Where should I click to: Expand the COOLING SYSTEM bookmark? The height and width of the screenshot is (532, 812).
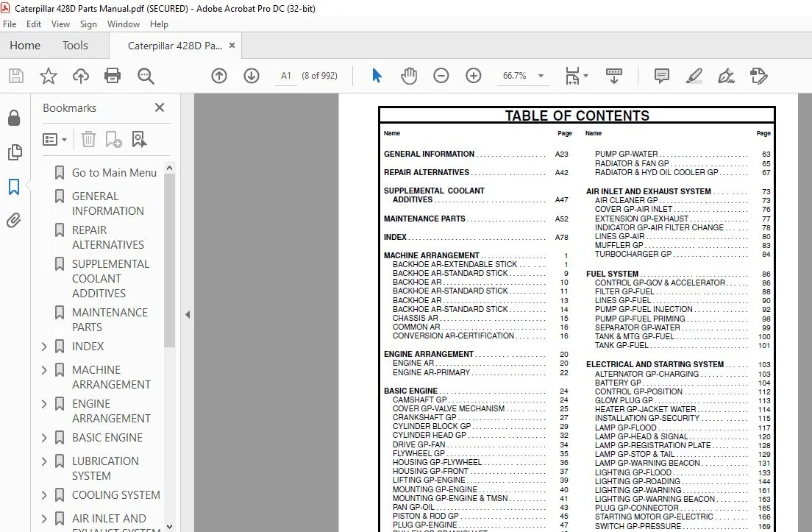[44, 495]
